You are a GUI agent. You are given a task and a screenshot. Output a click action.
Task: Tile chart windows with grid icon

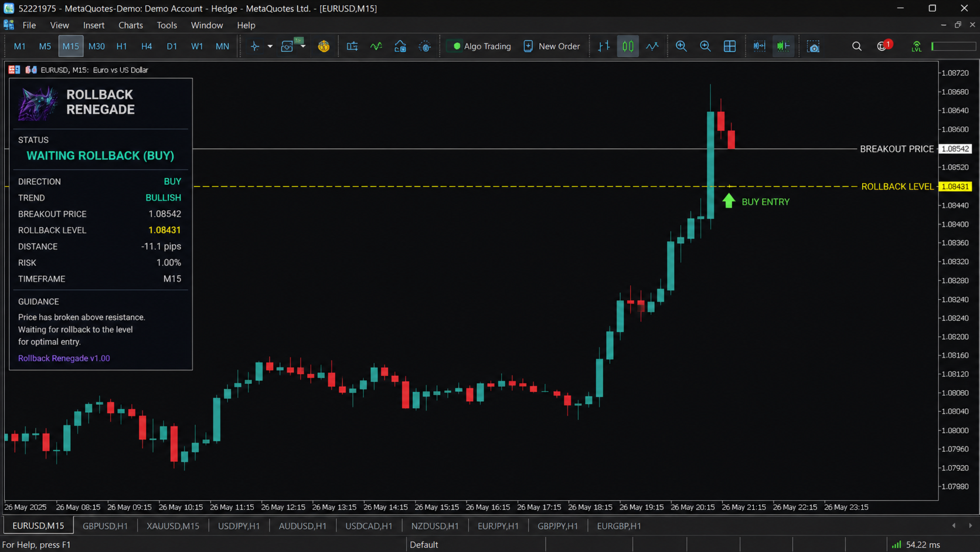pyautogui.click(x=730, y=46)
